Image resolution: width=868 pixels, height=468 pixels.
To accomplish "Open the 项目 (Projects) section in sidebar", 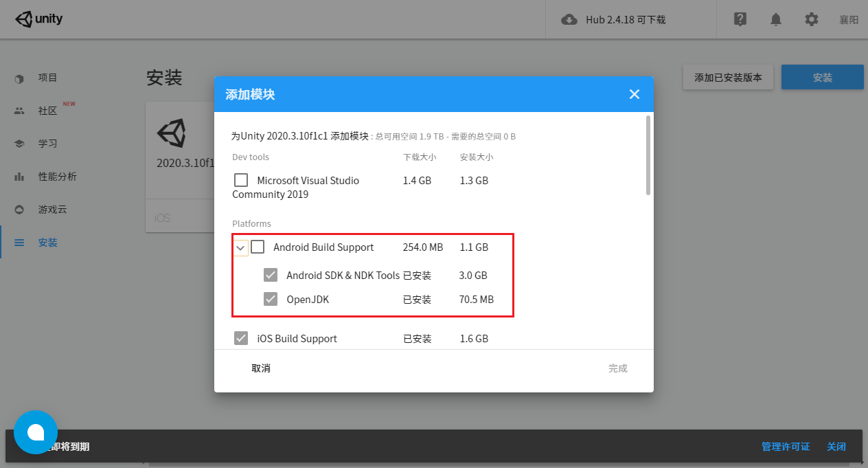I will pyautogui.click(x=48, y=77).
